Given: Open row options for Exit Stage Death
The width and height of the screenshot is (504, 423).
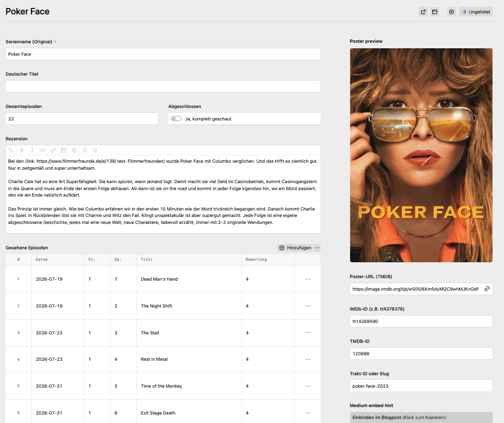Looking at the screenshot, I should [308, 413].
